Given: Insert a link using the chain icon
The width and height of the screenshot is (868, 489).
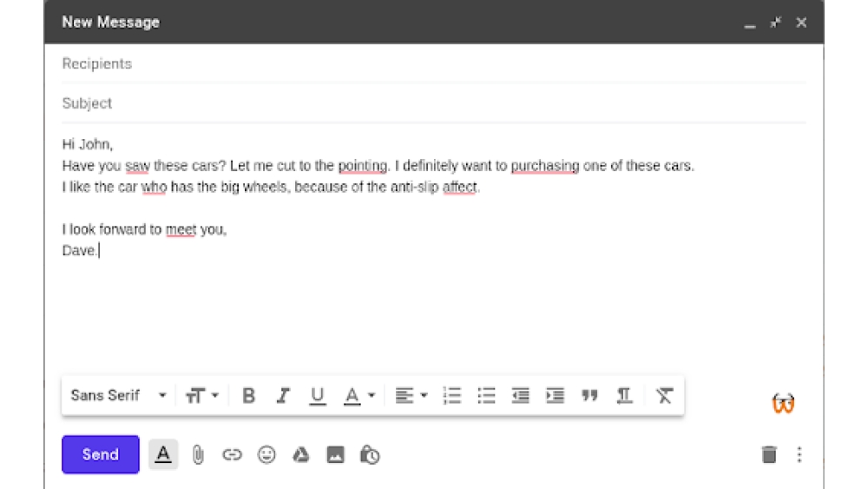Looking at the screenshot, I should click(x=232, y=454).
